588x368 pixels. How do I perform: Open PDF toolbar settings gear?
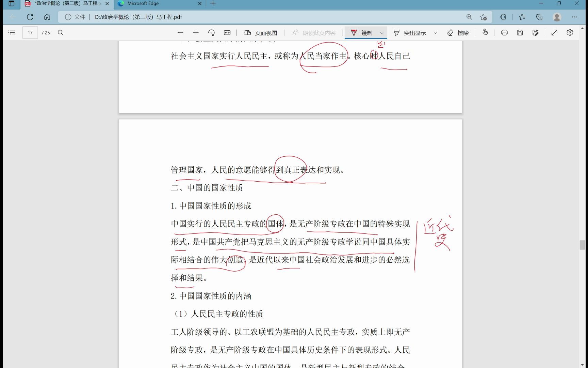pyautogui.click(x=570, y=33)
